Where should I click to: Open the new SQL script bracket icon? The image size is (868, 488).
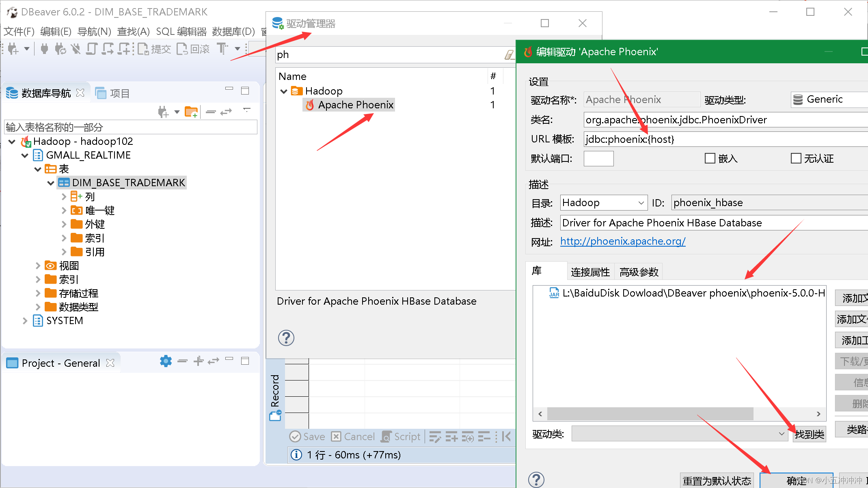pos(92,49)
